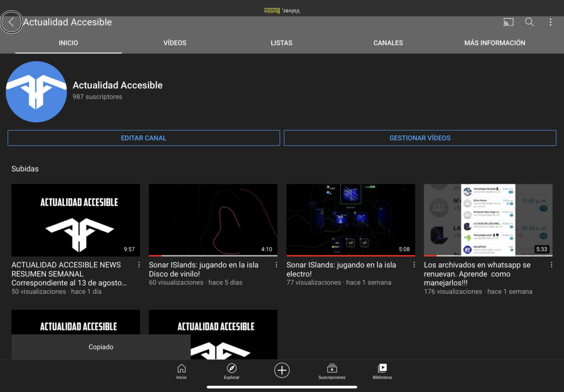Open the 9:57 Actualidad Accesible thumbnail
The image size is (564, 392).
click(76, 220)
